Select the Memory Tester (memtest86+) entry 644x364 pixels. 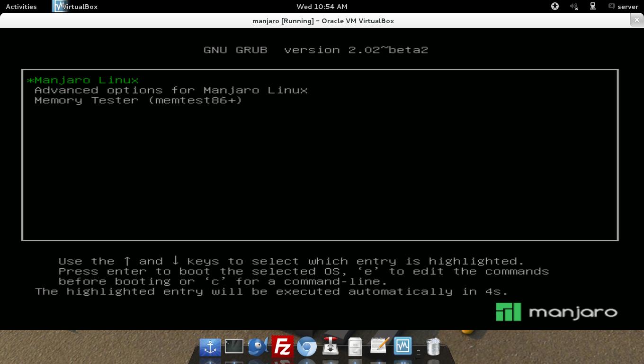click(138, 100)
